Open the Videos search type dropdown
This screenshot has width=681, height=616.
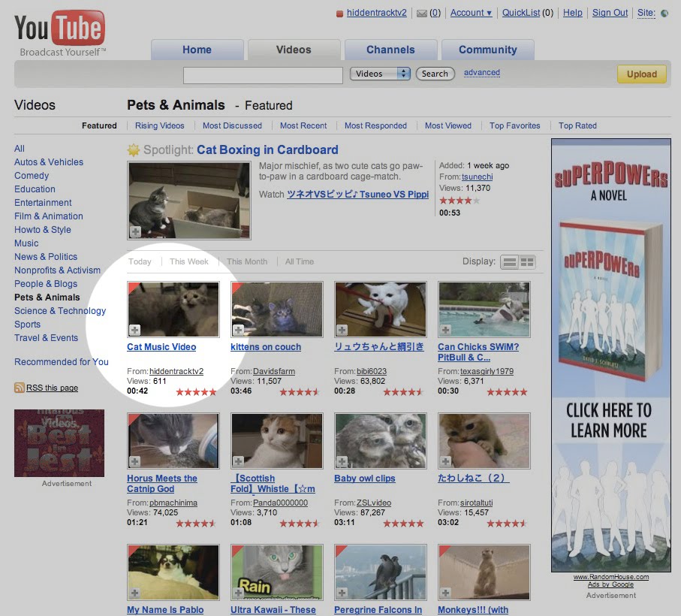tap(380, 74)
